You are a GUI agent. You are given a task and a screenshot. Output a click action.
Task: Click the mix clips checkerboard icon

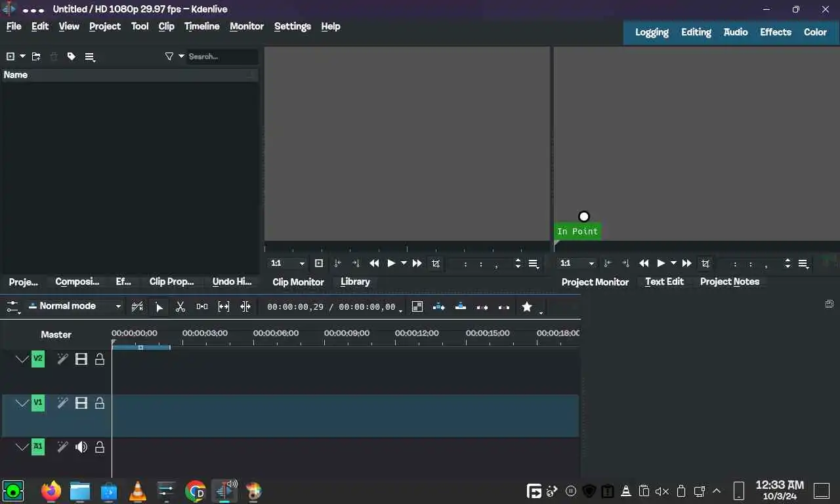click(417, 306)
